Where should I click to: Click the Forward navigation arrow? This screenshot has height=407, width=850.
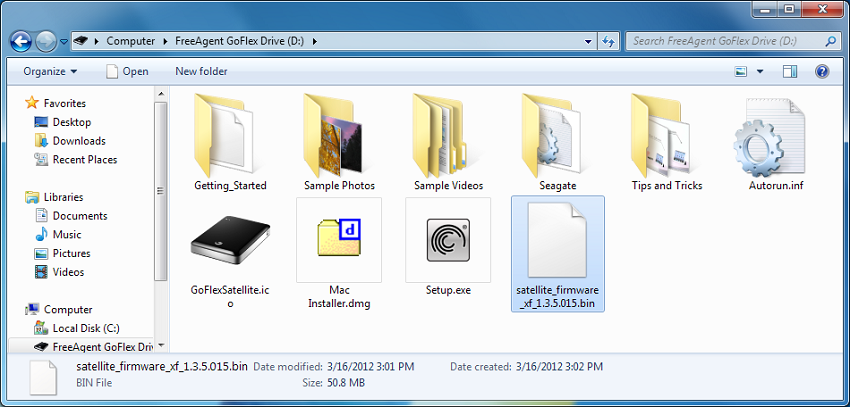click(x=46, y=41)
